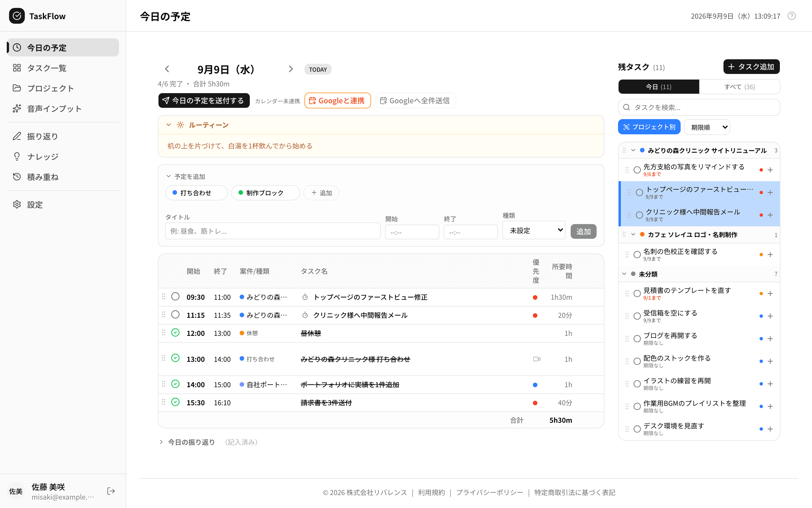Click plus icon for クリニック様へ中間報告メール task
The image size is (812, 508).
770,215
